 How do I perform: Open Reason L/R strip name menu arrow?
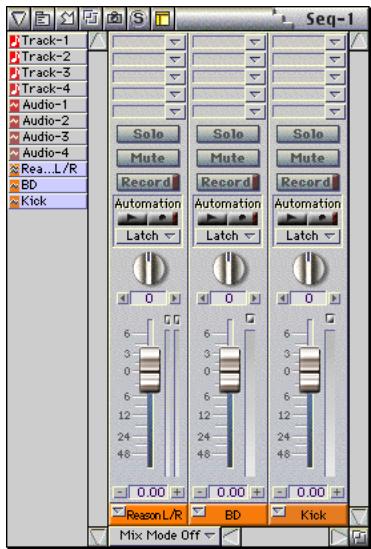tap(118, 513)
